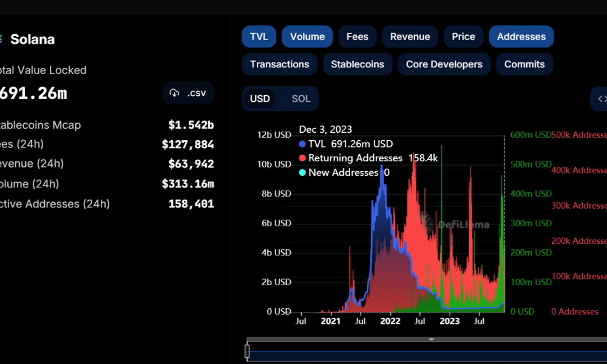Click the Dec 3, 2023 tooltip date
This screenshot has width=607, height=364.
325,129
